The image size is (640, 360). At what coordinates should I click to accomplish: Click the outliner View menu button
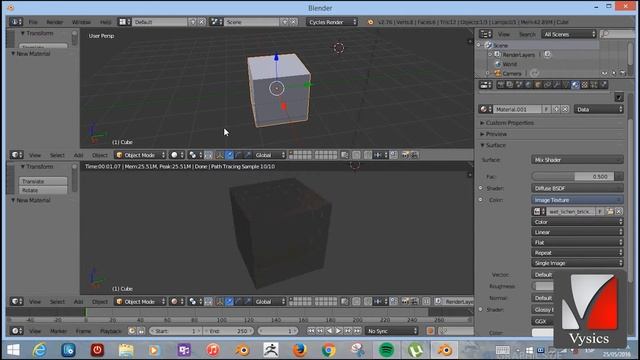coord(504,34)
